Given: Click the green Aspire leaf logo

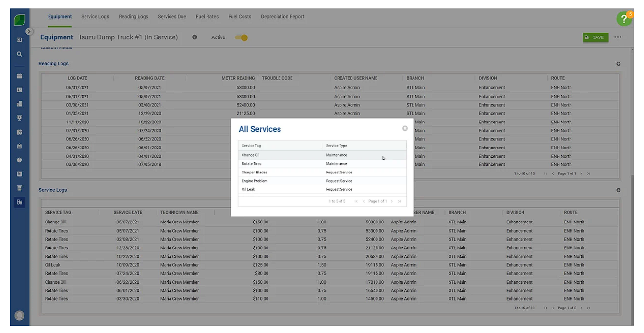Looking at the screenshot, I should pos(20,20).
